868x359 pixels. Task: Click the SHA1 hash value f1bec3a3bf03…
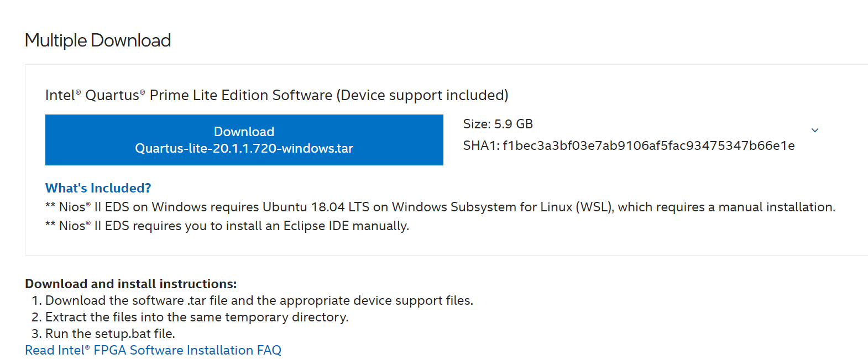[648, 145]
